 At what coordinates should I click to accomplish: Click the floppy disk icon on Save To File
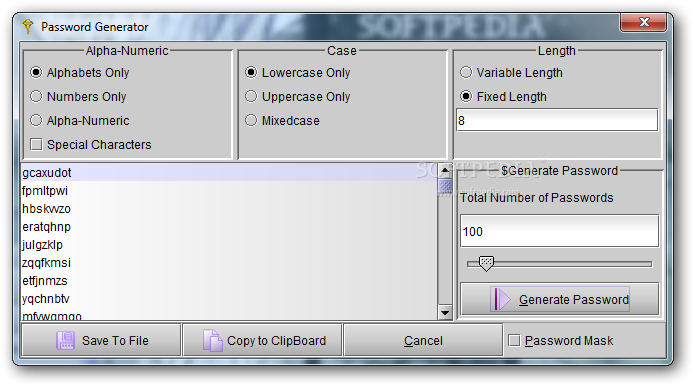click(66, 341)
